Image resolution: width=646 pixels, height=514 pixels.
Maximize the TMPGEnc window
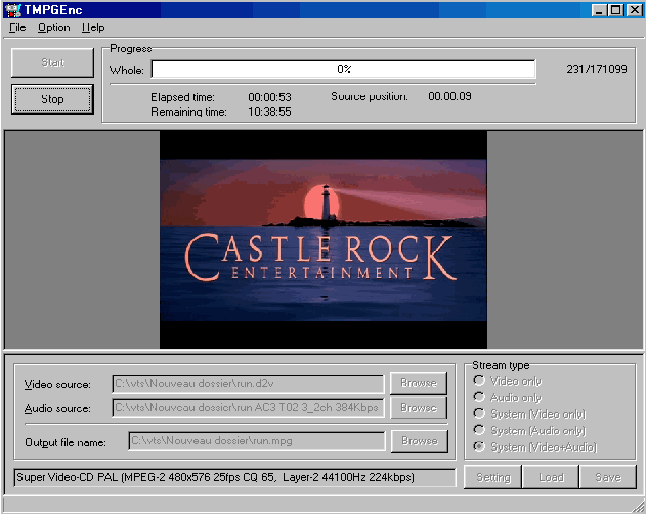(616, 10)
